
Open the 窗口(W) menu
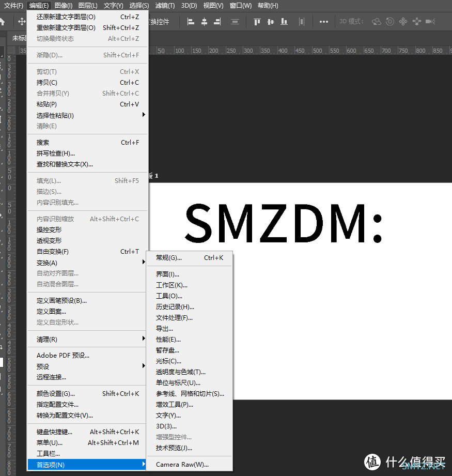[x=241, y=6]
